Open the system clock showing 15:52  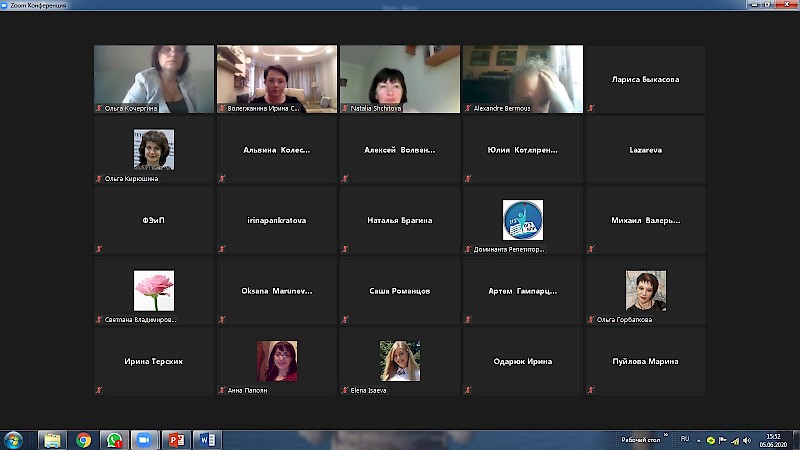(x=773, y=440)
